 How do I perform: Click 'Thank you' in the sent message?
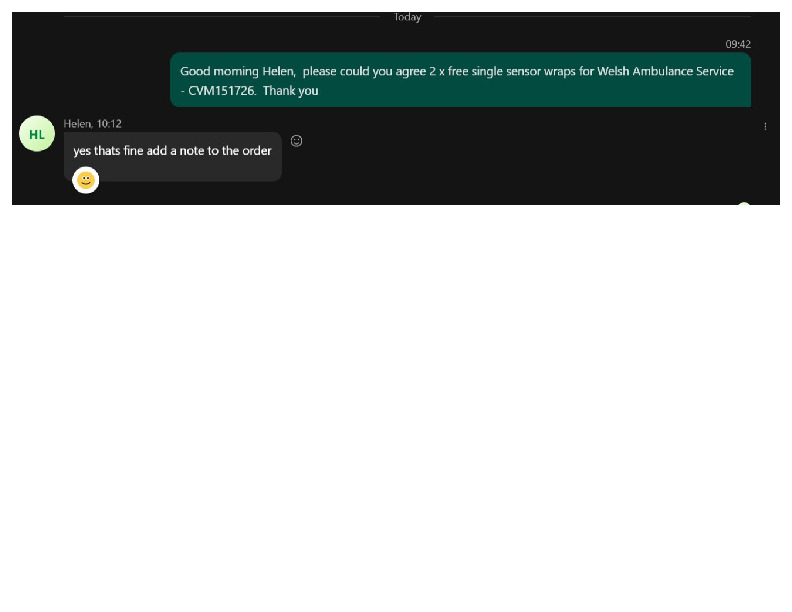tap(291, 91)
